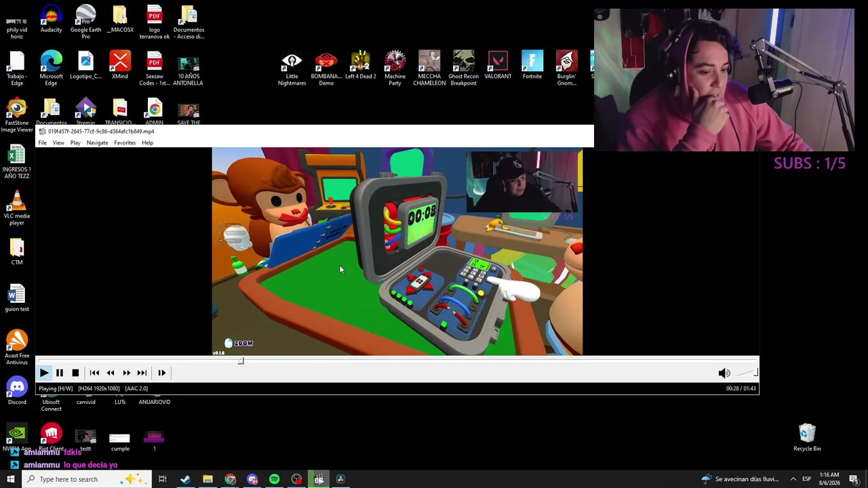Screen dimensions: 868x488
Task: Open the Favorites menu
Action: (125, 143)
